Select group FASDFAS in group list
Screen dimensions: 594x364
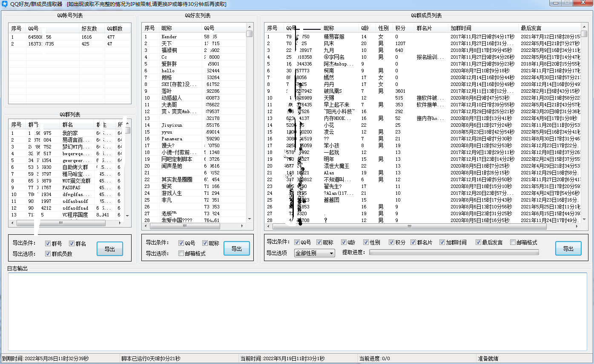click(x=66, y=188)
